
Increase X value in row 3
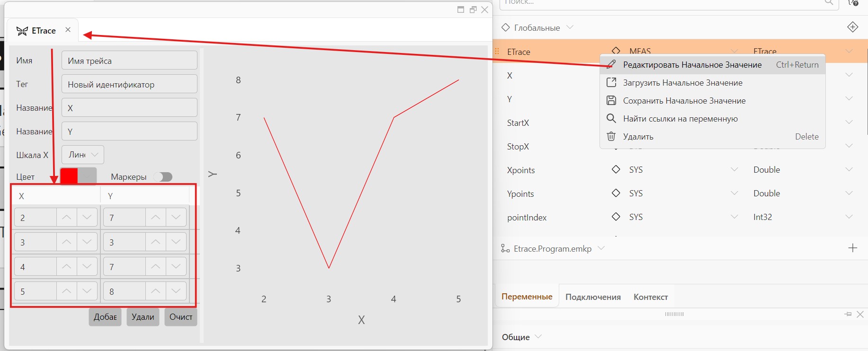click(67, 242)
